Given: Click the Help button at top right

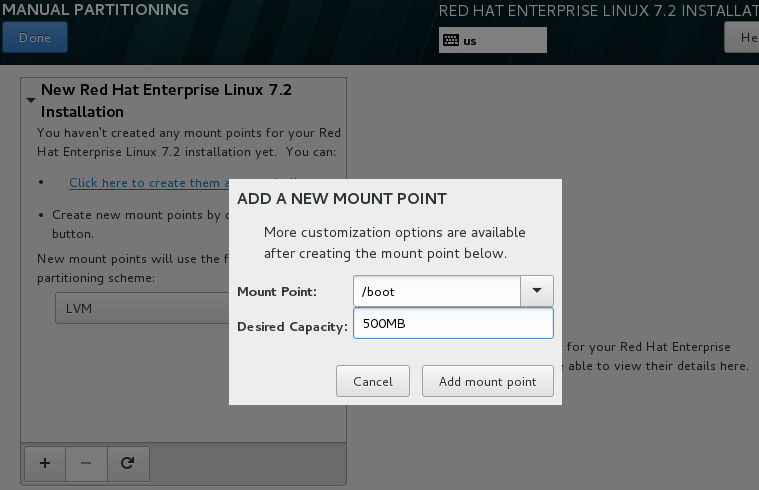Looking at the screenshot, I should click(x=742, y=37).
